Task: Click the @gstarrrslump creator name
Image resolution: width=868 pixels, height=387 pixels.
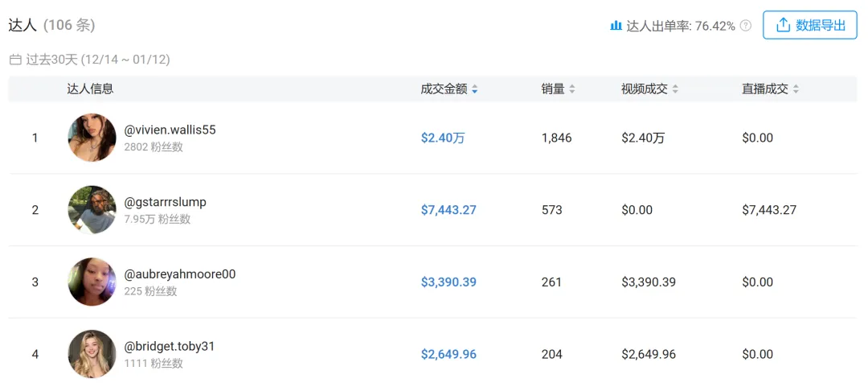Action: click(x=166, y=202)
